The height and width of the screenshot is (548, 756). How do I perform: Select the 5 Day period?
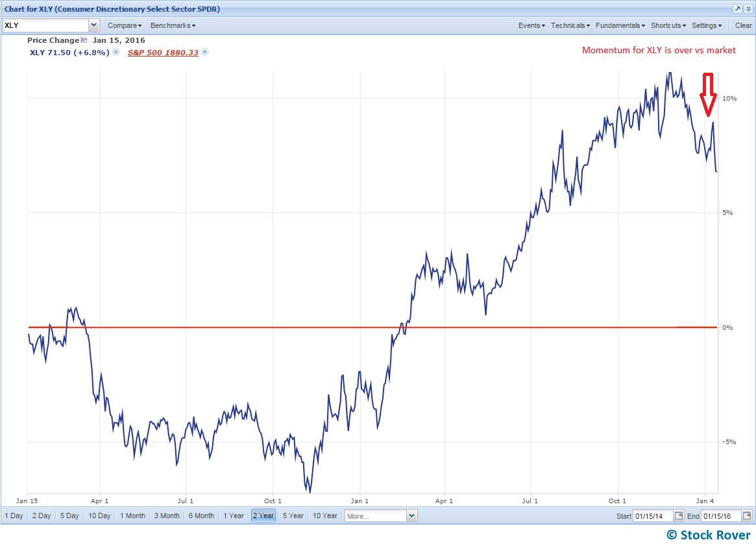pyautogui.click(x=69, y=516)
